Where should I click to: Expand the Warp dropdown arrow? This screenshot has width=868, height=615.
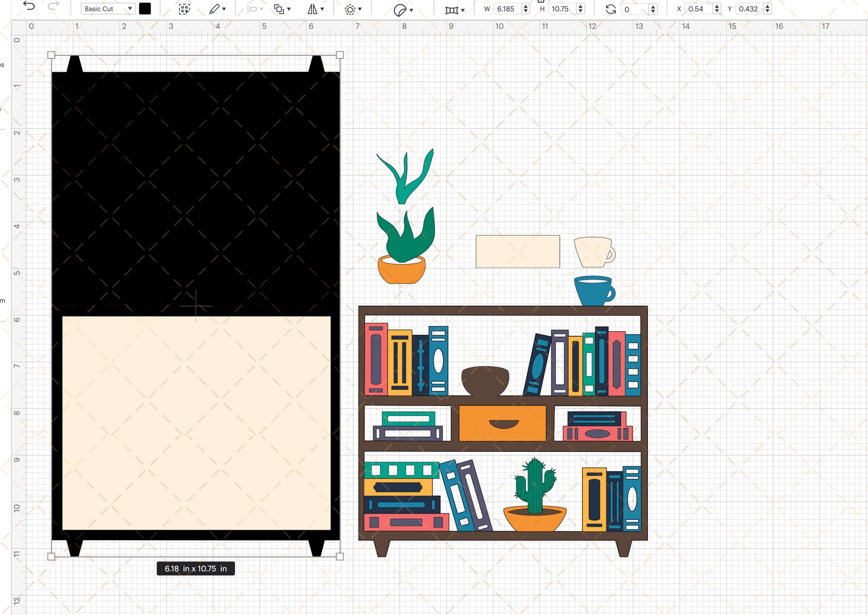click(463, 11)
